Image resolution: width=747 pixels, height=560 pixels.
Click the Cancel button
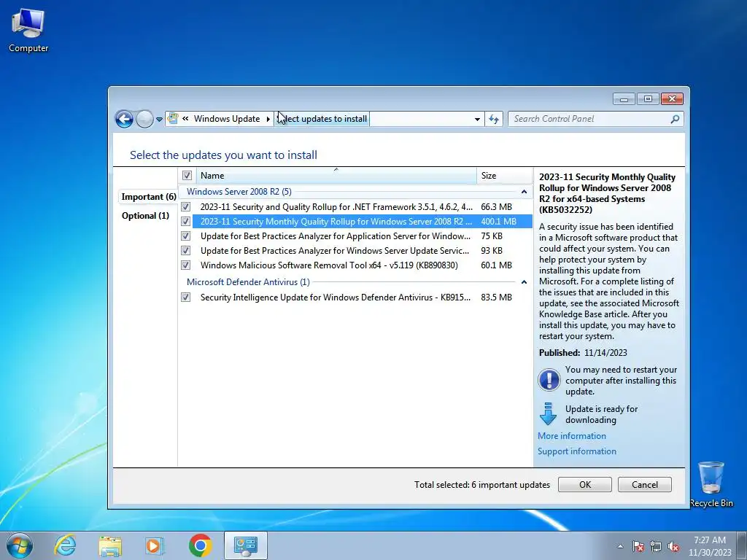pos(645,484)
